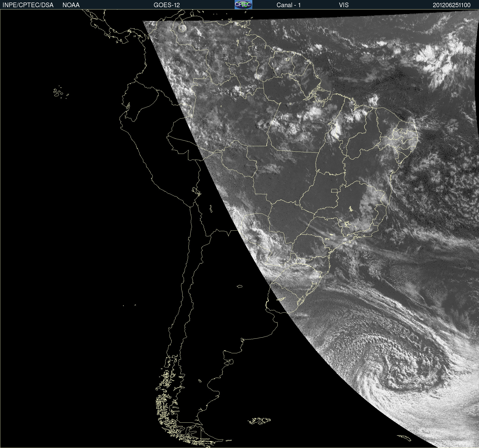The image size is (479, 448).
Task: Click the NOAA label in header
Action: point(71,5)
